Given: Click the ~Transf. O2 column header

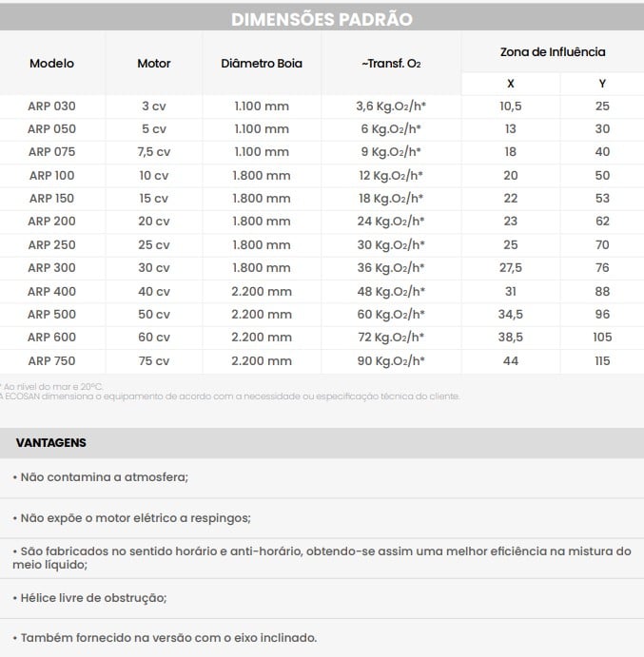Looking at the screenshot, I should pyautogui.click(x=391, y=64).
